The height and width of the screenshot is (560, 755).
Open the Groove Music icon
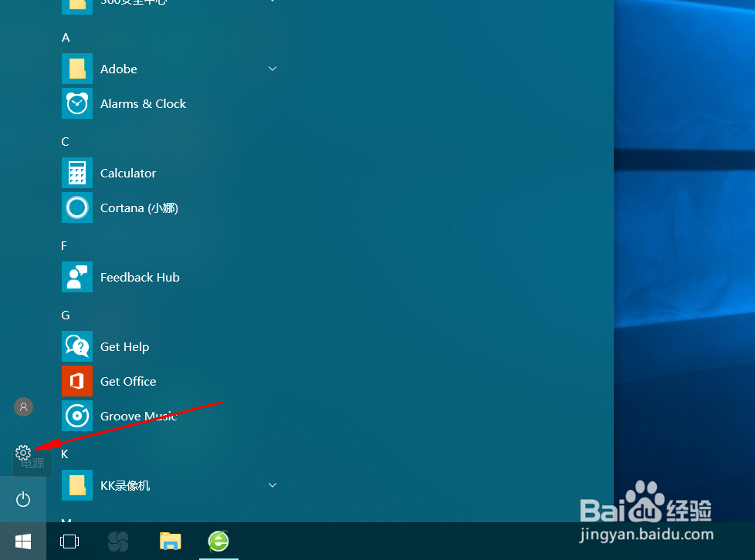point(77,416)
